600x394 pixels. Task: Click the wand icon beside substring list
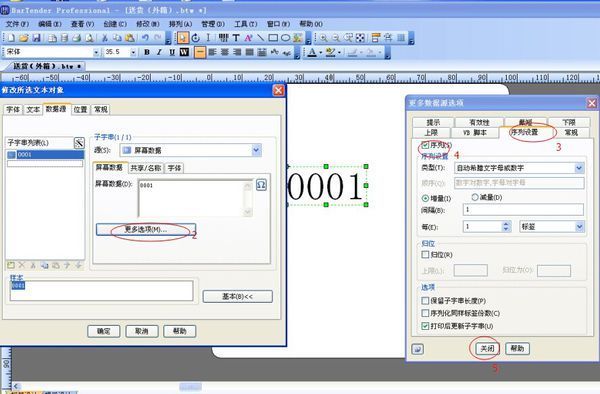79,143
